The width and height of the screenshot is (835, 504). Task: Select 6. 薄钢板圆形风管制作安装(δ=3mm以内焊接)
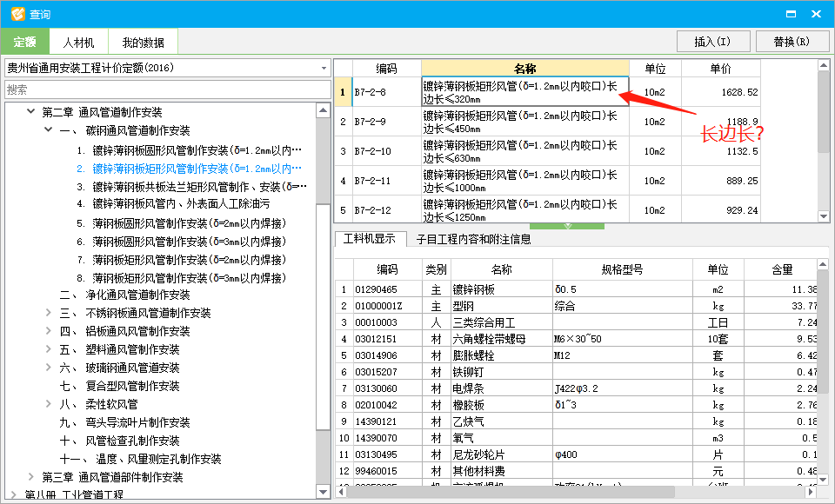tap(181, 242)
